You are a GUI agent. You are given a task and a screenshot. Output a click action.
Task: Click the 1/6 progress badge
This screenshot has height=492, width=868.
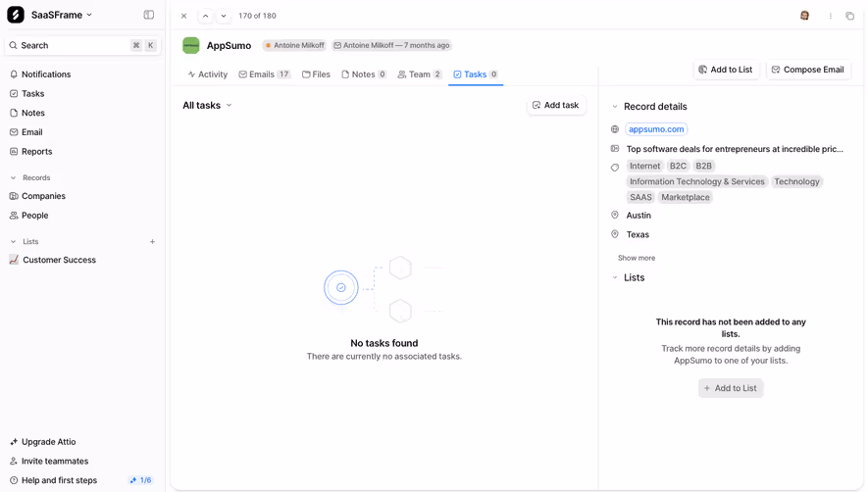point(141,480)
